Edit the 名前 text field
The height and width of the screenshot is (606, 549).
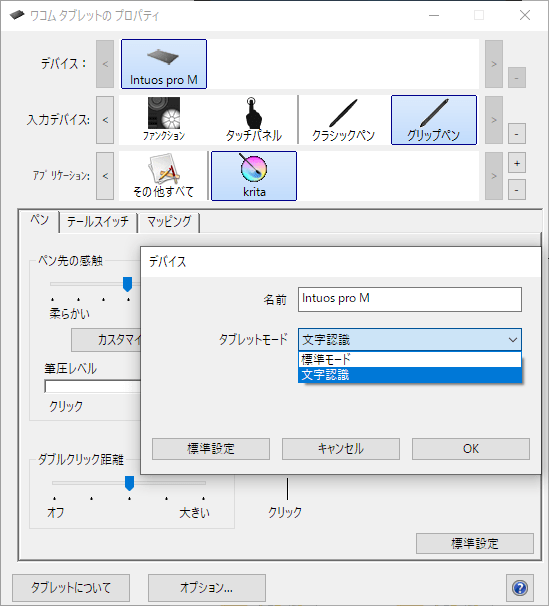pos(410,299)
